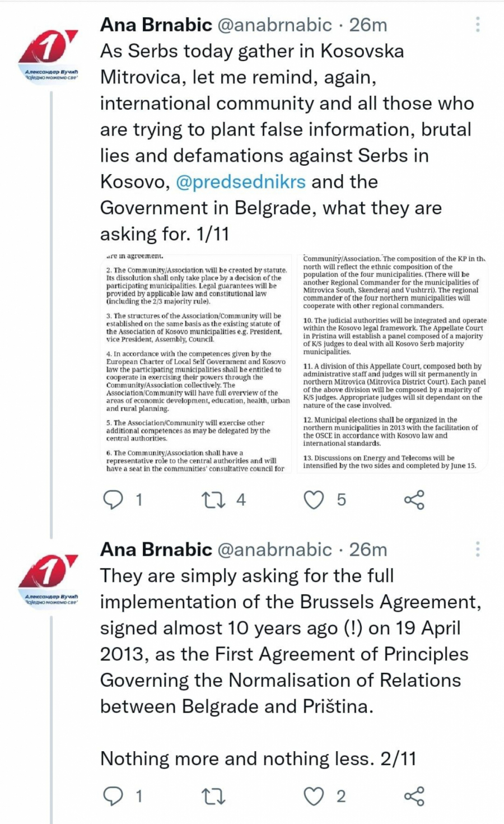This screenshot has width=504, height=824.
Task: Click the @anabrnabic handle on second tweet
Action: click(x=274, y=549)
